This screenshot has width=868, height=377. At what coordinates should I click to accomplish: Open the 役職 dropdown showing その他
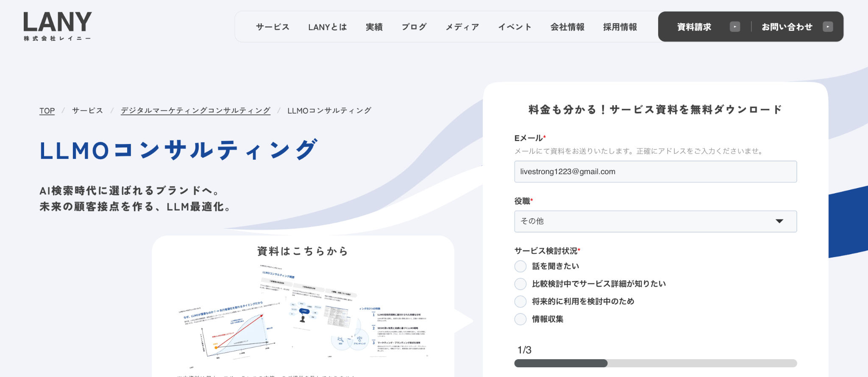coord(655,222)
